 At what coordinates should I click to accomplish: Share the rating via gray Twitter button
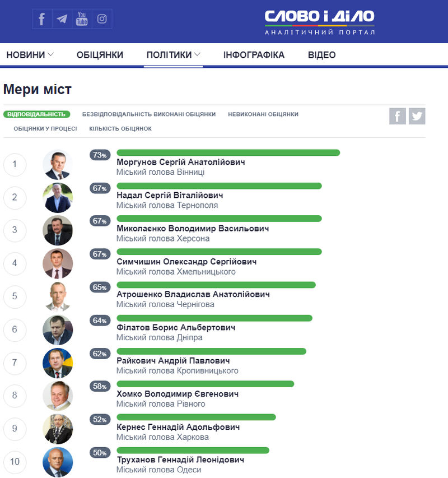click(x=417, y=116)
